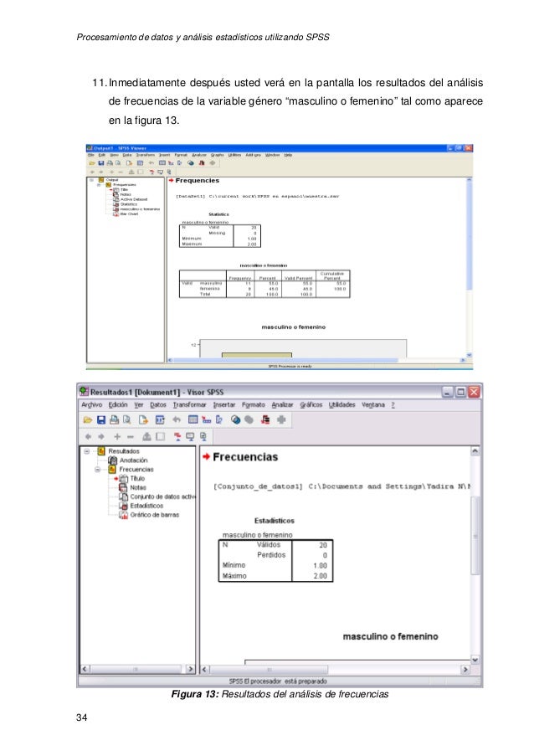This screenshot has height=756, width=534.
Task: Click the Variables icon in Visor SPSS toolbar
Action: click(x=218, y=420)
